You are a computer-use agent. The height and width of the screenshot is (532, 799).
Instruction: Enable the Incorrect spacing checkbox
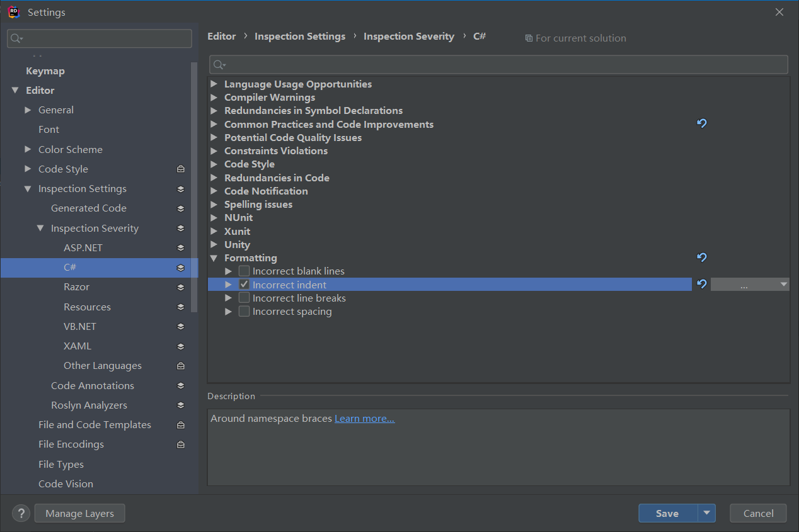pos(244,312)
